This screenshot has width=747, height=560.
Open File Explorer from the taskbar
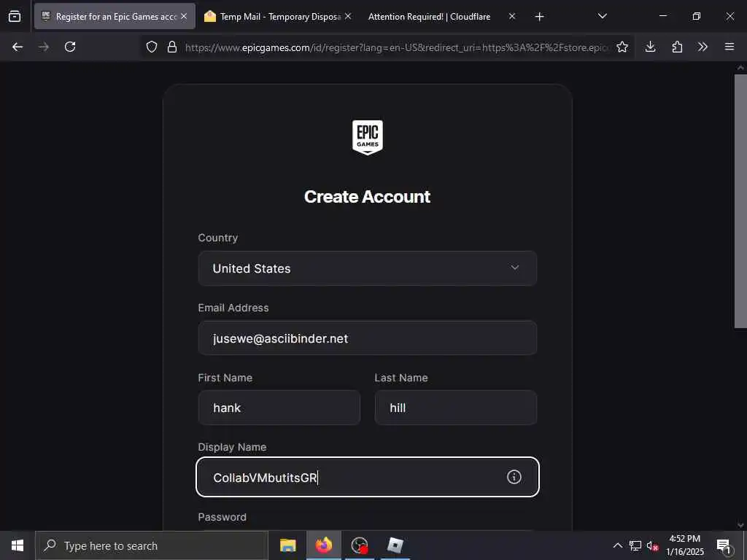click(287, 545)
